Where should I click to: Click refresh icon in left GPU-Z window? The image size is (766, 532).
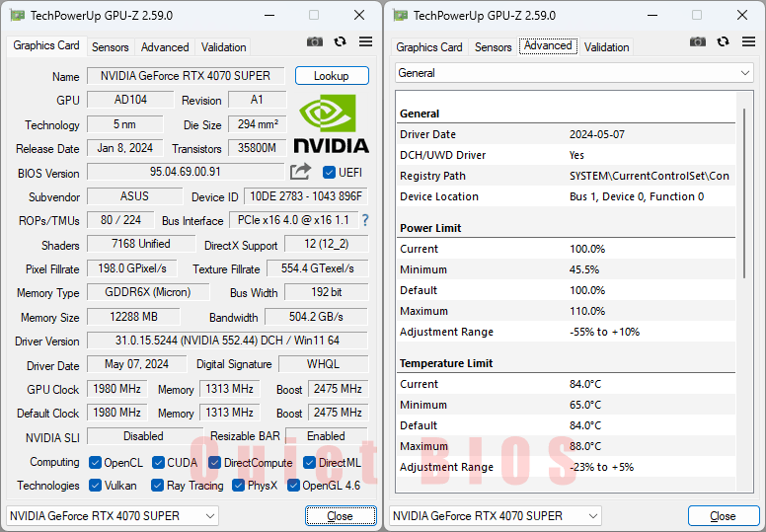(x=340, y=42)
